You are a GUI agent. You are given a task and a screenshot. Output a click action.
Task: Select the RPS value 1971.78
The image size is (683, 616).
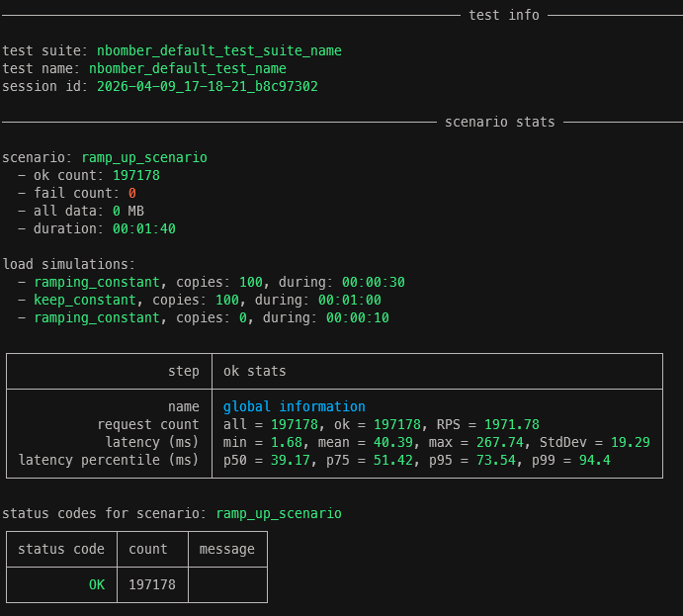click(511, 424)
